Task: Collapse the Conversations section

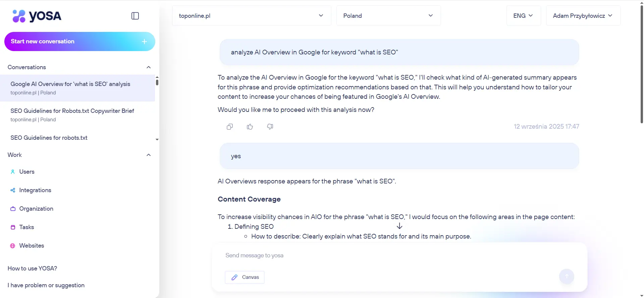Action: point(149,67)
